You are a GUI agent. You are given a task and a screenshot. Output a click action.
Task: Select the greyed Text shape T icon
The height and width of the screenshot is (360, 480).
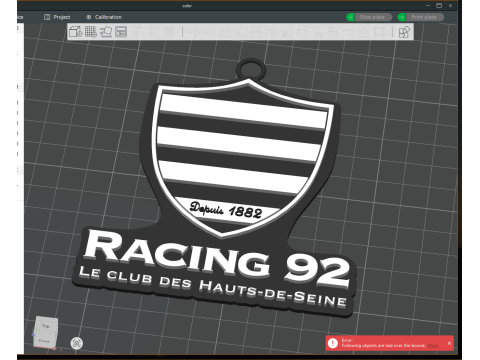point(317,32)
